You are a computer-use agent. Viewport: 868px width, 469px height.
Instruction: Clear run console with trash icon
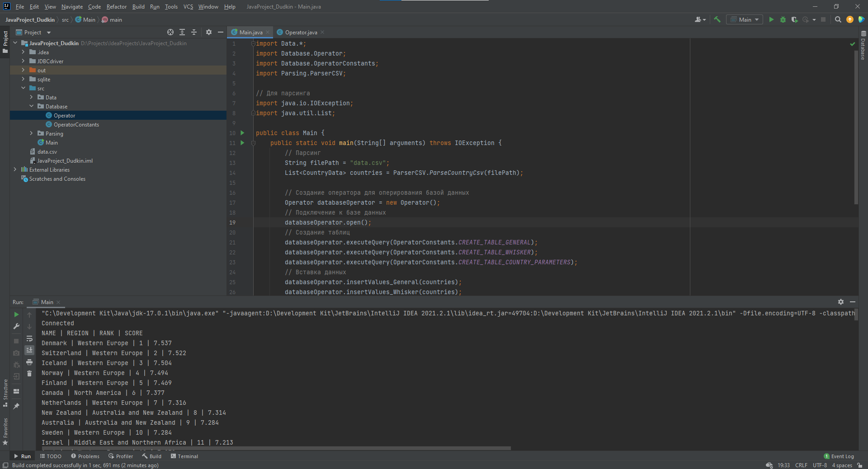29,374
